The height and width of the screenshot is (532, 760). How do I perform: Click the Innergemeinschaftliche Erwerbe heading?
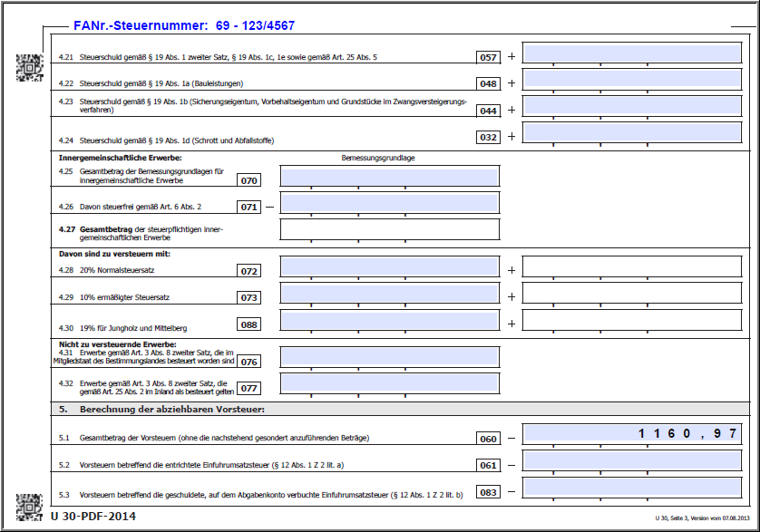pos(121,158)
